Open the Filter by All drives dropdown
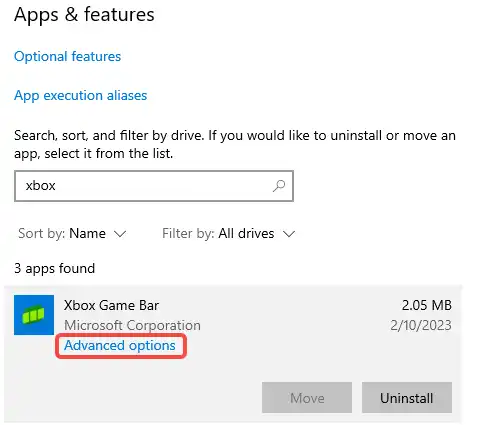492x425 pixels. 228,233
